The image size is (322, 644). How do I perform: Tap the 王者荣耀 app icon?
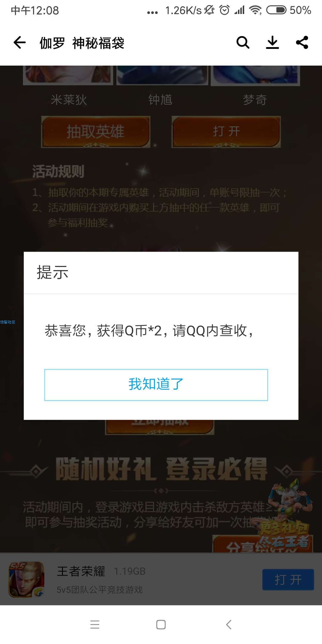tap(26, 580)
